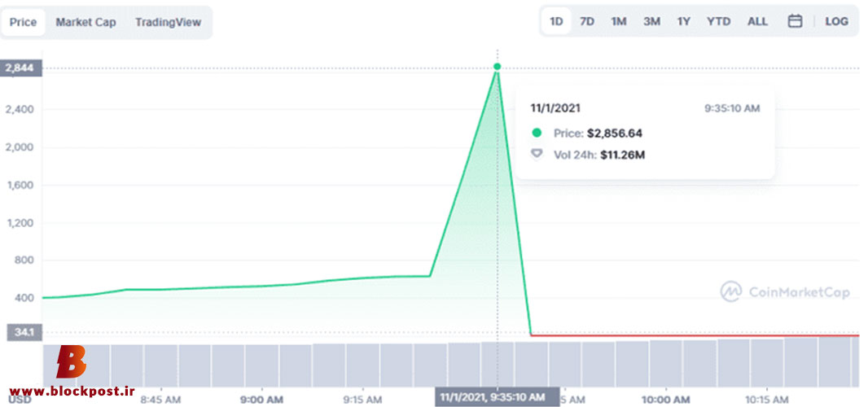This screenshot has width=868, height=407.
Task: Toggle the LOG scale option
Action: pyautogui.click(x=836, y=22)
